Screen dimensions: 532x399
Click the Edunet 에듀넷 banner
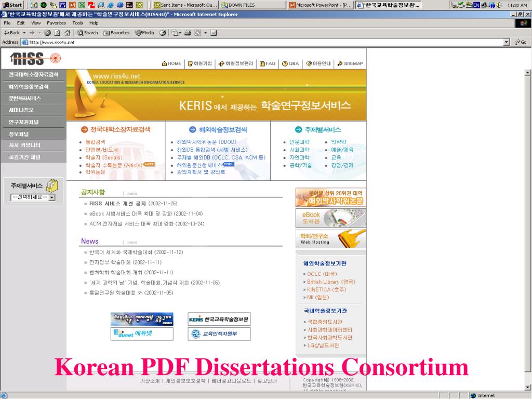pyautogui.click(x=142, y=334)
